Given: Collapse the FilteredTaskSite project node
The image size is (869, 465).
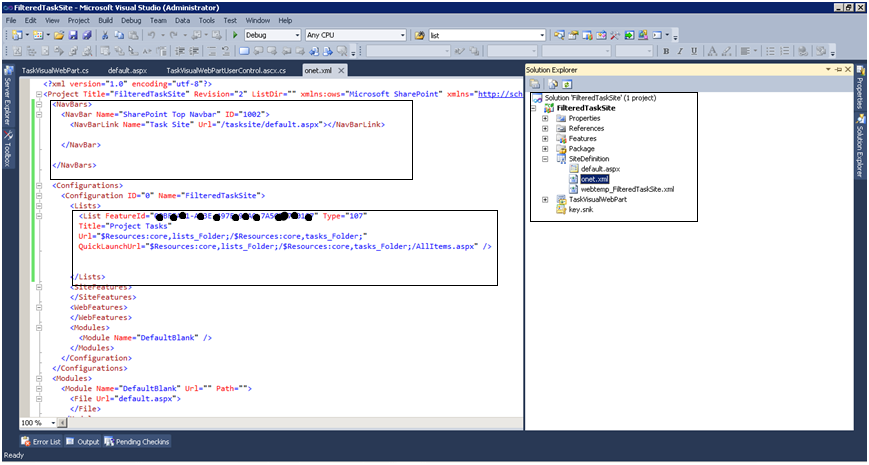Looking at the screenshot, I should 533,108.
